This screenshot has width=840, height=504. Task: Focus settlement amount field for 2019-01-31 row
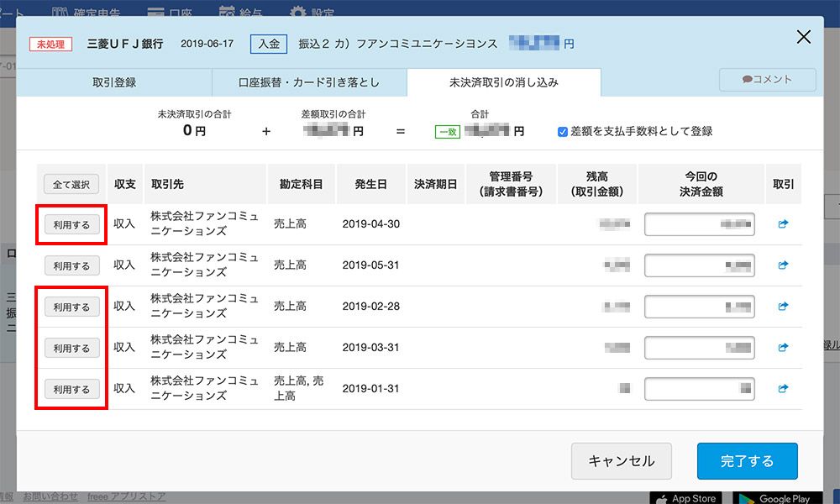click(x=700, y=389)
